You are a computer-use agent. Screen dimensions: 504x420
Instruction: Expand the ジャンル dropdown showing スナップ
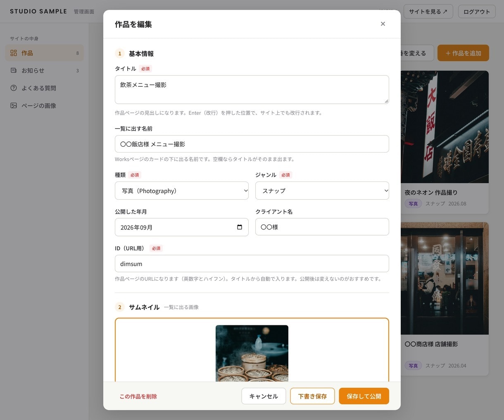(x=322, y=191)
